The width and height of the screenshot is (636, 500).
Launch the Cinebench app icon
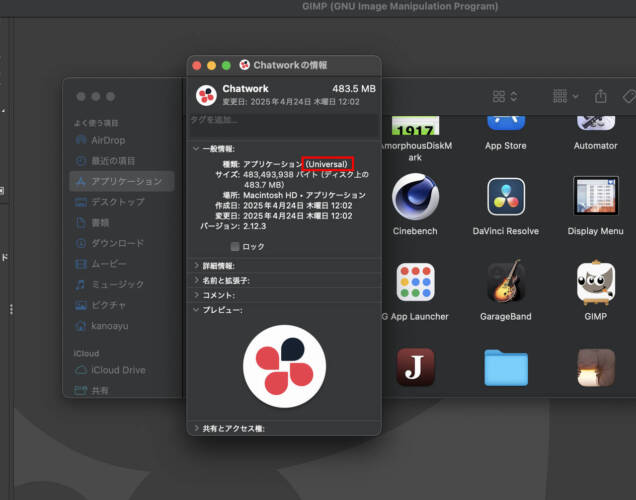(x=415, y=197)
